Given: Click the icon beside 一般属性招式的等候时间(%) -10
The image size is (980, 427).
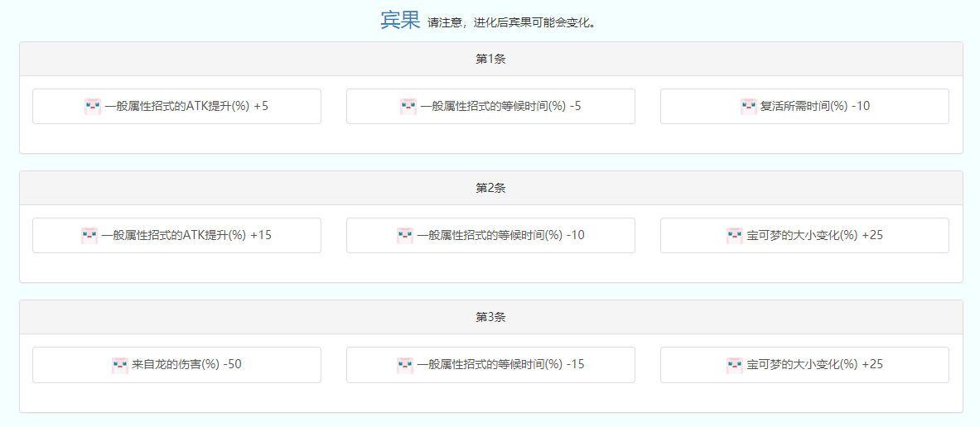Looking at the screenshot, I should tap(405, 236).
